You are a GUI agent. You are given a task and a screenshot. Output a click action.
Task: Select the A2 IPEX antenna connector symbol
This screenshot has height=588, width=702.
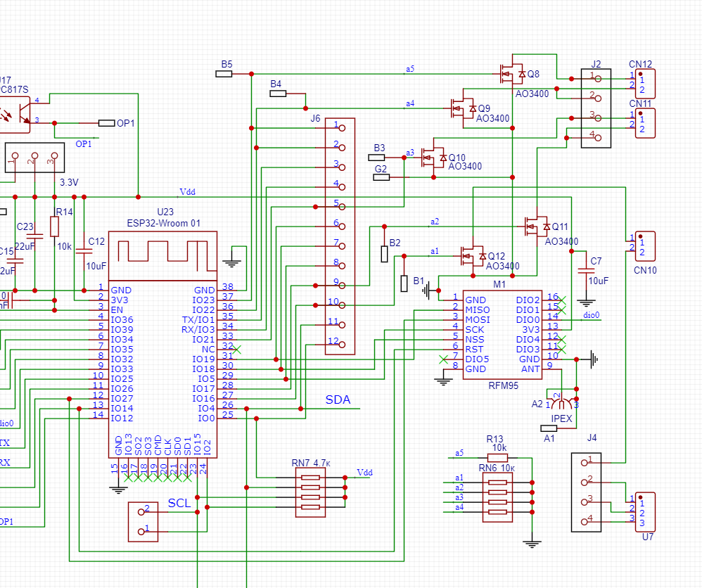point(561,402)
